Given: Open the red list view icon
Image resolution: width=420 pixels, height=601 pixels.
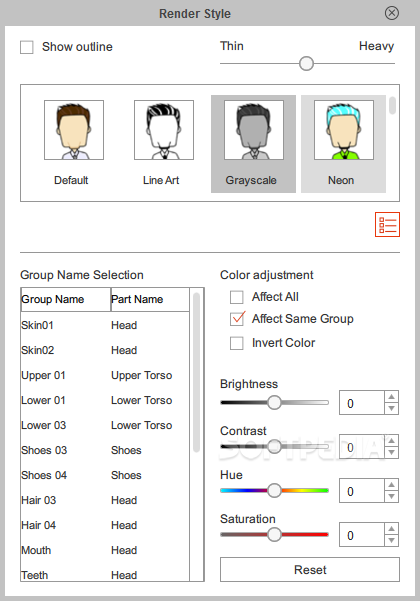Looking at the screenshot, I should [387, 225].
